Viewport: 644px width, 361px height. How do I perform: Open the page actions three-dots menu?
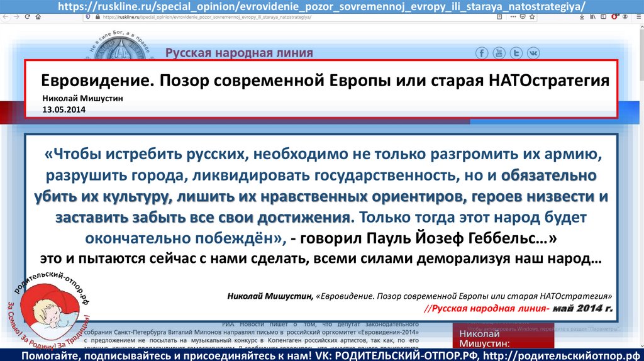(x=513, y=17)
